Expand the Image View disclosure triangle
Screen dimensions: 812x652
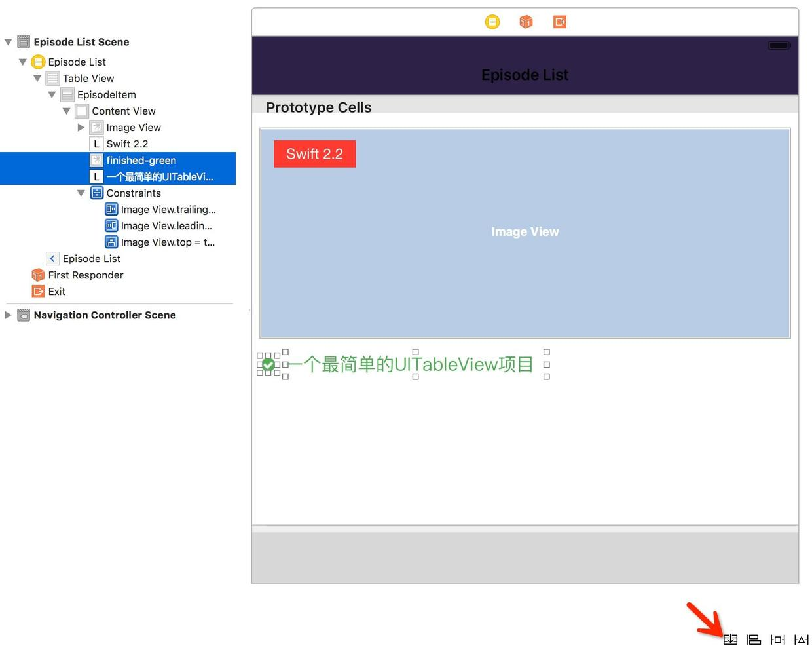[x=81, y=127]
